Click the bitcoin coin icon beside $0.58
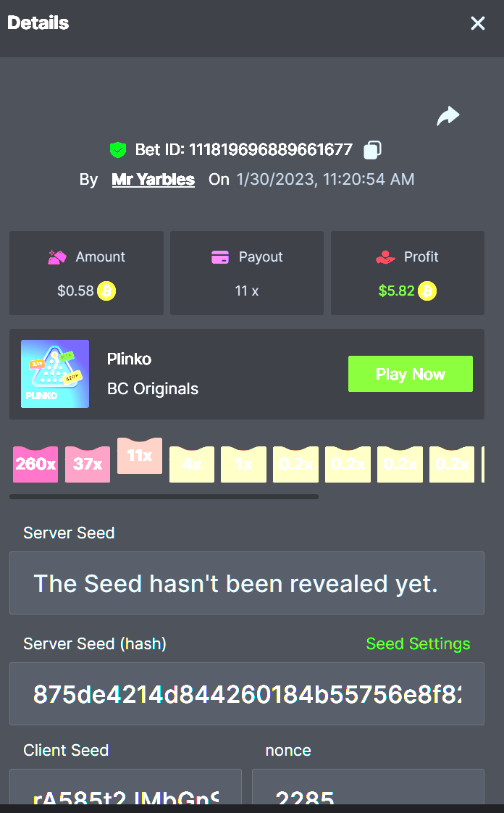 (106, 291)
